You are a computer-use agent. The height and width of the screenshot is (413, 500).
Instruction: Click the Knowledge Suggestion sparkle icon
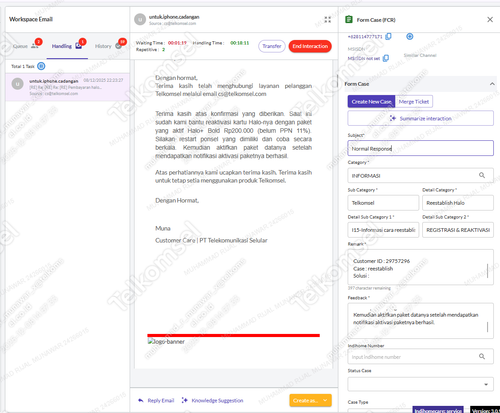[184, 400]
